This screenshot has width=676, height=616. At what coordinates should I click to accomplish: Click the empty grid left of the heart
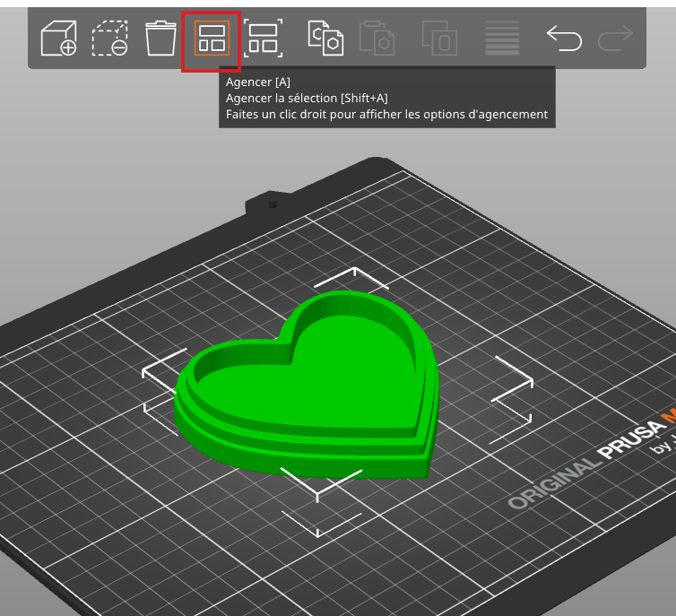pyautogui.click(x=90, y=403)
